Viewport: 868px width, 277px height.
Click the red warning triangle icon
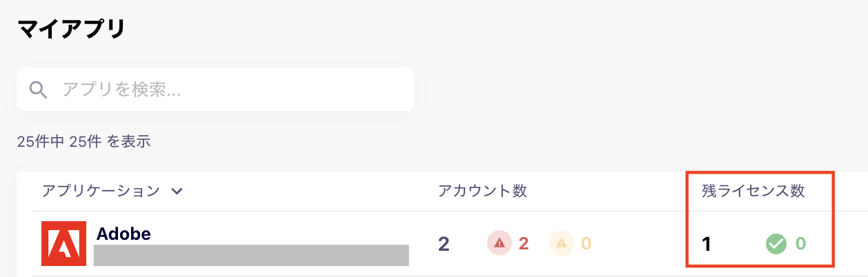point(500,243)
